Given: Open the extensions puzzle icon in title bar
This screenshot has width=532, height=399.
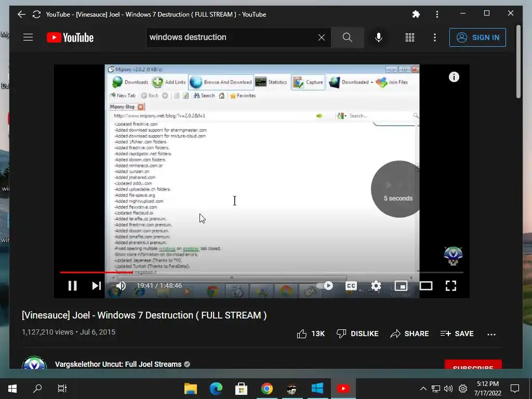Looking at the screenshot, I should [x=416, y=14].
